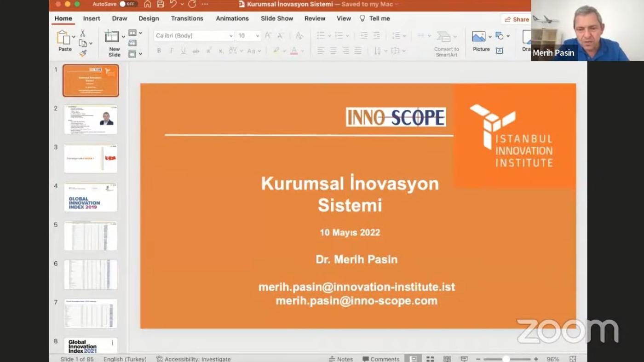Open the Slide Show tab
This screenshot has width=644, height=362.
277,18
